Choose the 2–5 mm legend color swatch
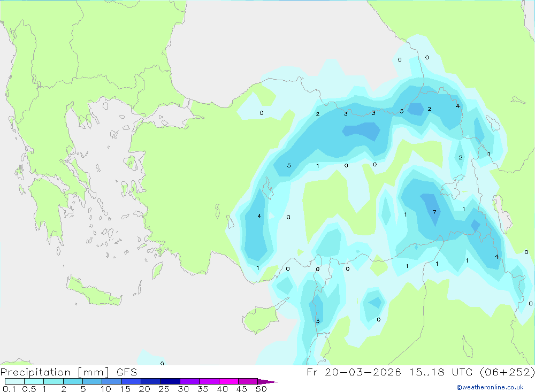Viewport: 535px width, 392px height. (73, 381)
